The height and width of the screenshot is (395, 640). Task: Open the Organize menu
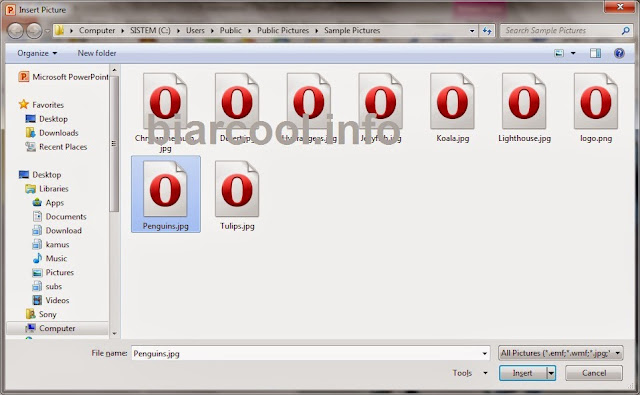[x=37, y=53]
